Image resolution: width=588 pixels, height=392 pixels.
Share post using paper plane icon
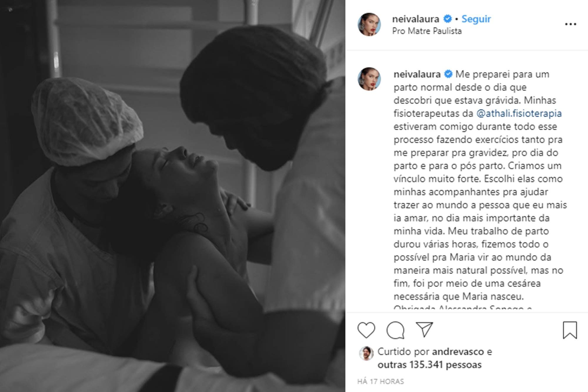coord(424,329)
